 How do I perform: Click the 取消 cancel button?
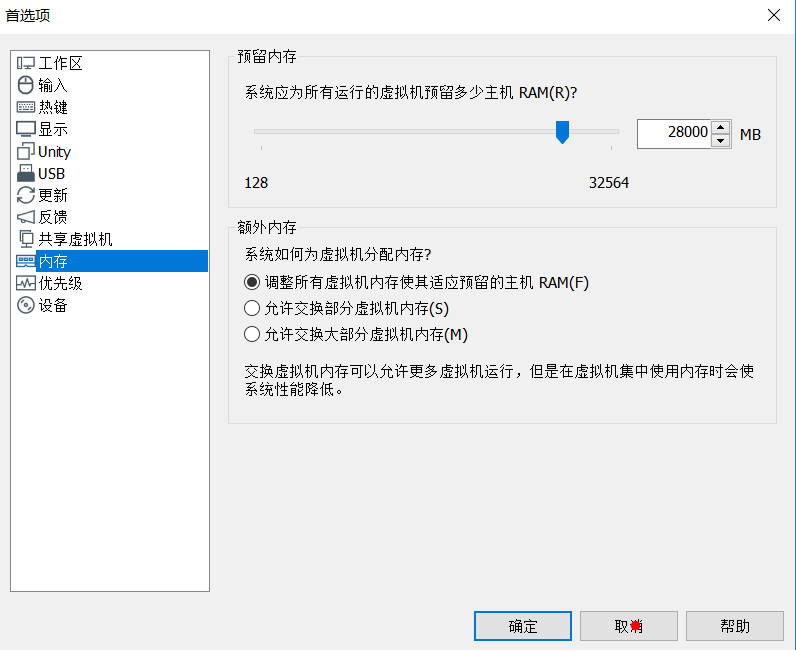[x=628, y=626]
